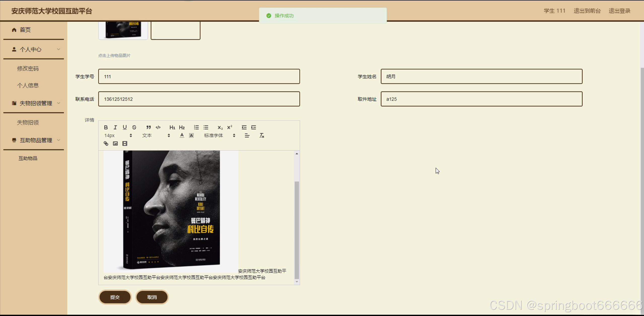Click the 提交 submit button

pos(115,297)
